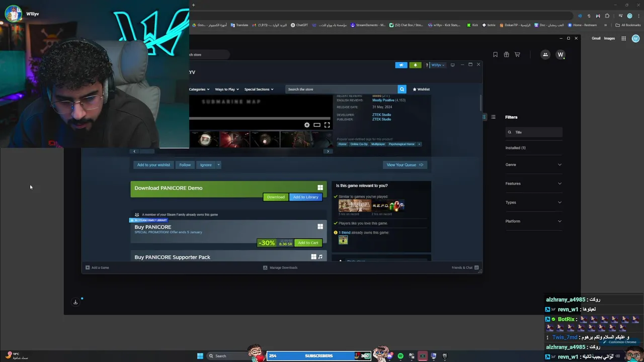Click the Horror tag

pyautogui.click(x=342, y=144)
